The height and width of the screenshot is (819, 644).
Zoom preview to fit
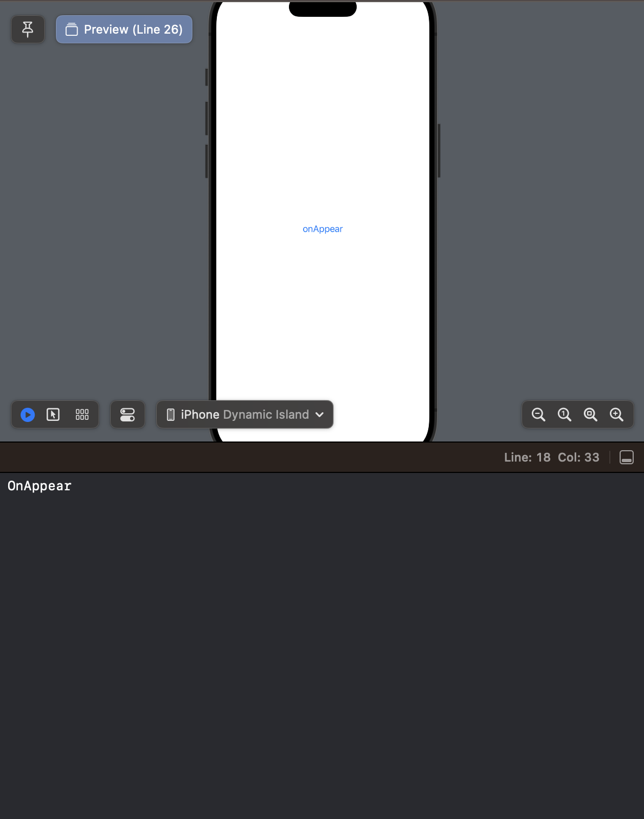point(590,415)
